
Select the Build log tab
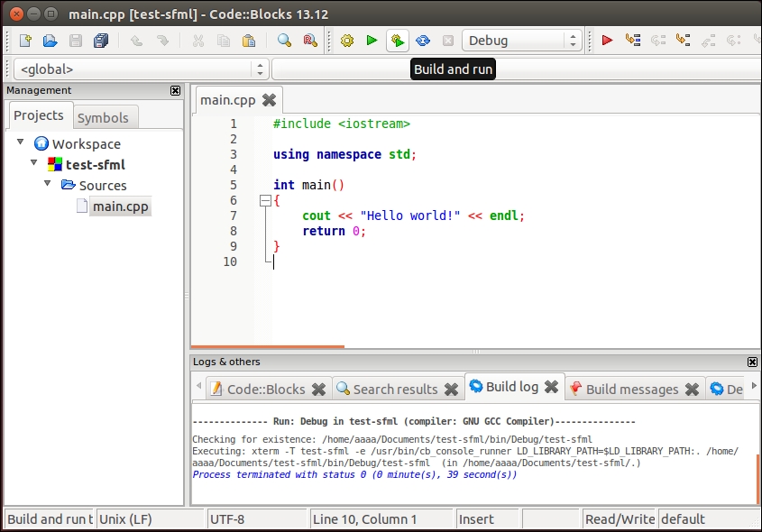point(512,387)
